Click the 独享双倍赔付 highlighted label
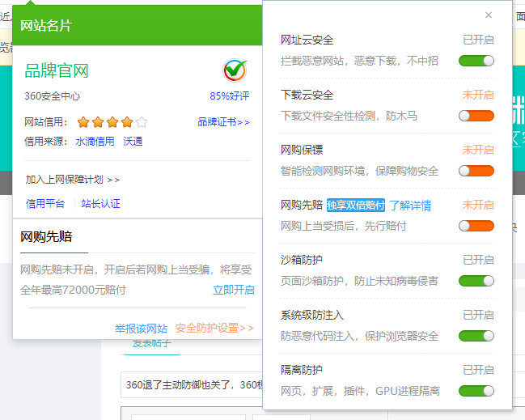This screenshot has width=525, height=420. click(356, 205)
